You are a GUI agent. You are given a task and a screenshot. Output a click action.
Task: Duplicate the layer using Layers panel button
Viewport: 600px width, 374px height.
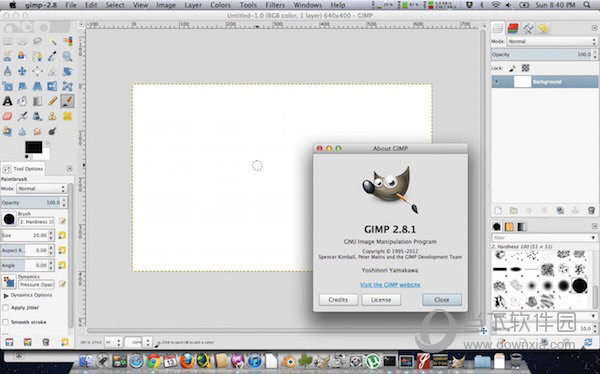tap(560, 211)
